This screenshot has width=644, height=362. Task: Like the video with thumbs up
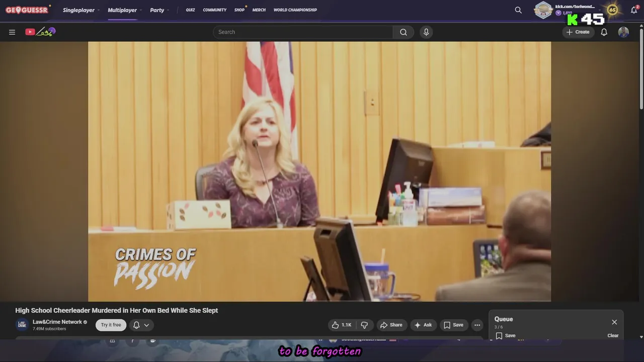[x=342, y=325]
